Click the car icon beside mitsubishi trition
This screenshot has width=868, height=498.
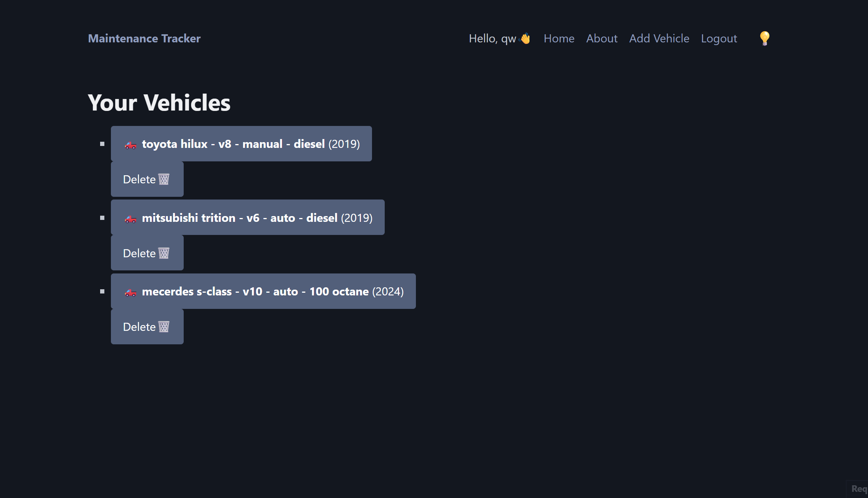(x=131, y=219)
